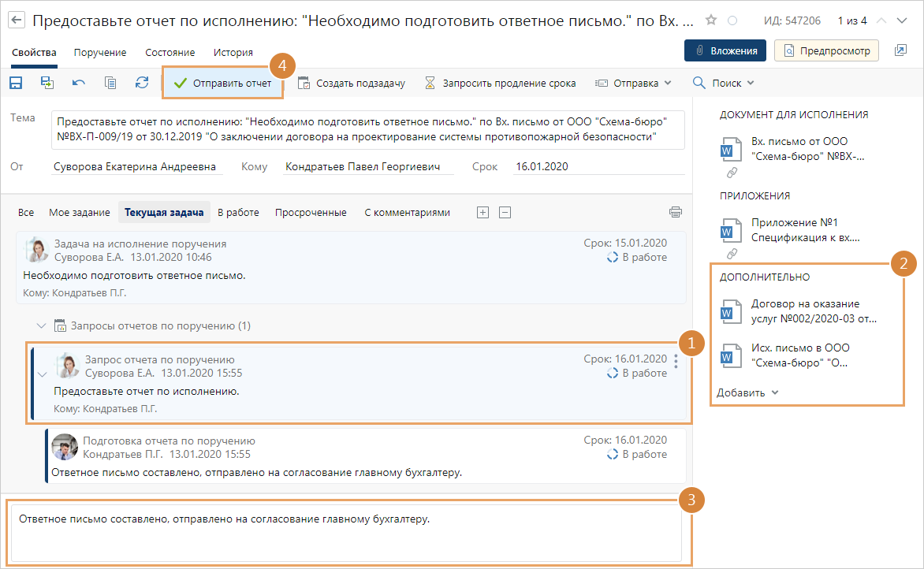Collapse Запросы отчетов по поручению group
The width and height of the screenshot is (924, 569).
click(x=42, y=325)
